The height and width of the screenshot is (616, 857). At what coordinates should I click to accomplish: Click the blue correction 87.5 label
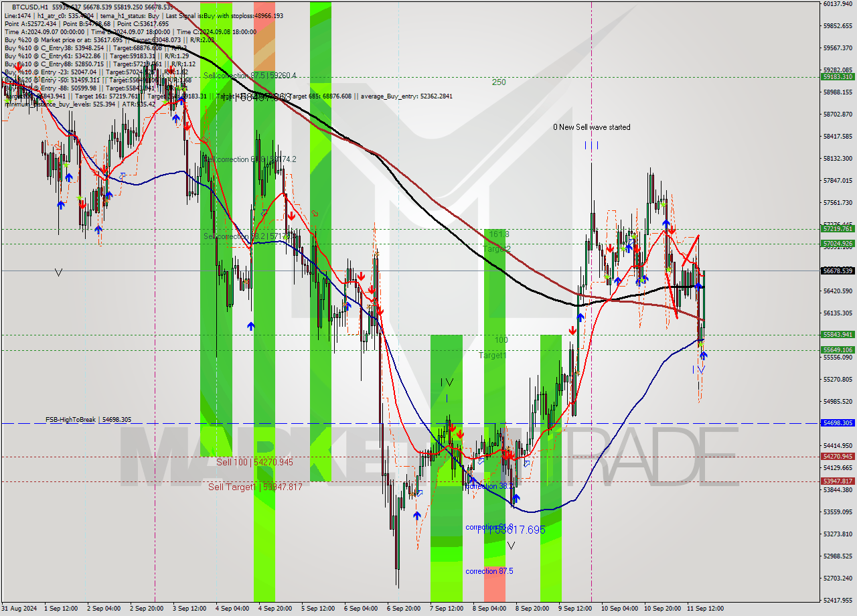(489, 571)
